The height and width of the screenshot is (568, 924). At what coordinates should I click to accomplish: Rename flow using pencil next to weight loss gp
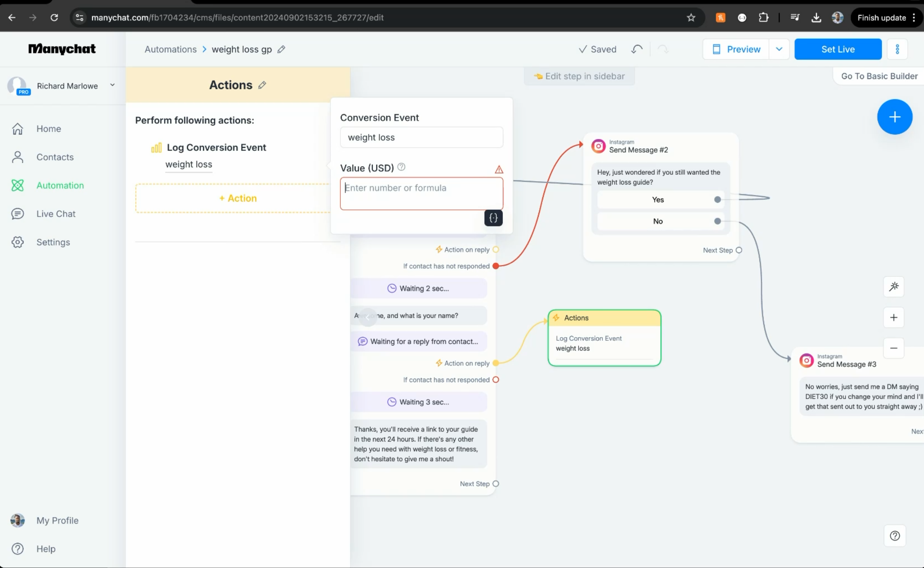point(281,49)
